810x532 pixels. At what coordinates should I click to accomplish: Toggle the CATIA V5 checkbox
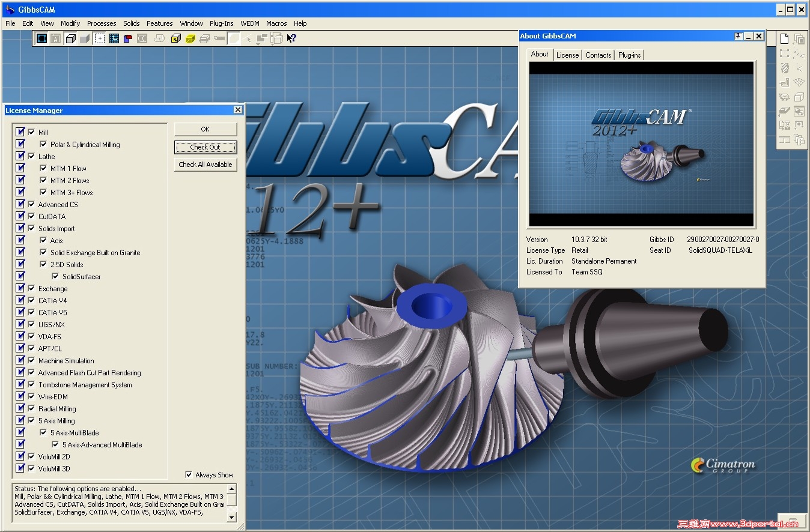(x=32, y=312)
